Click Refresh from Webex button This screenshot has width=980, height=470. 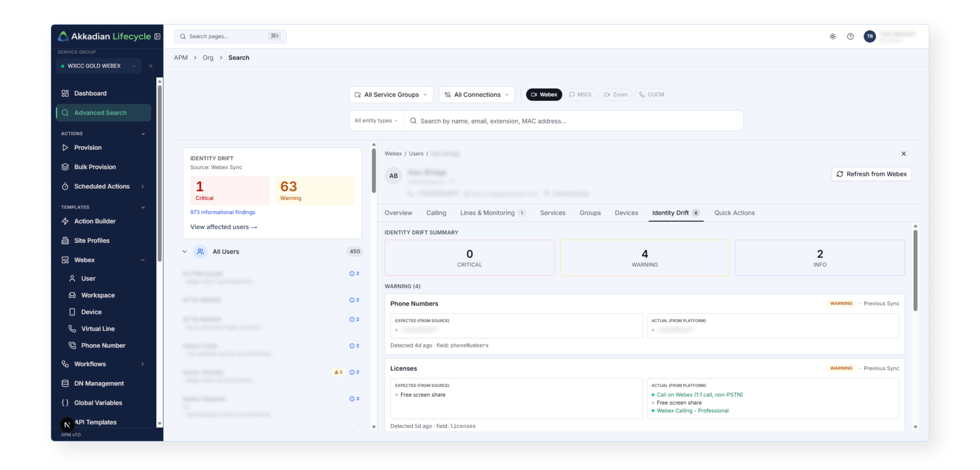(x=871, y=174)
